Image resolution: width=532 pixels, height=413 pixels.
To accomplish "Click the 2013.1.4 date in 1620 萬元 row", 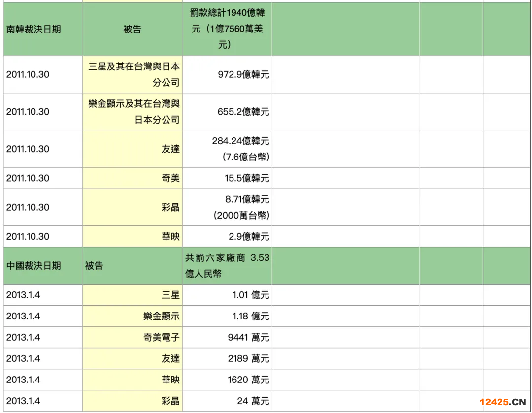I will coord(23,380).
